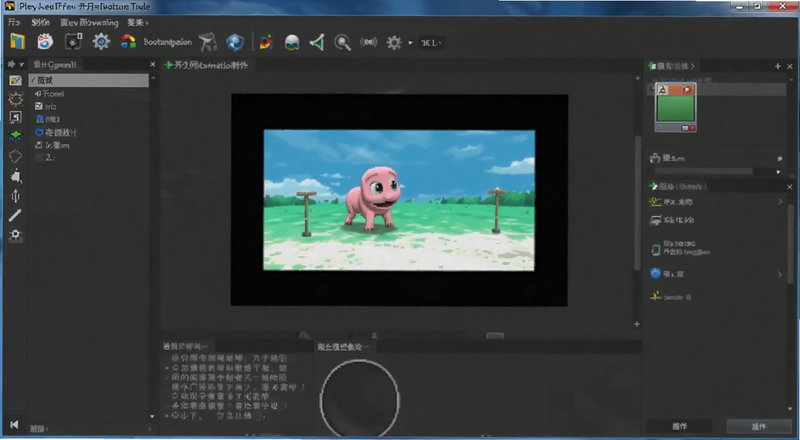Screen dimensions: 800x440
Task: Choose the framed image sidebar tool
Action: click(15, 117)
